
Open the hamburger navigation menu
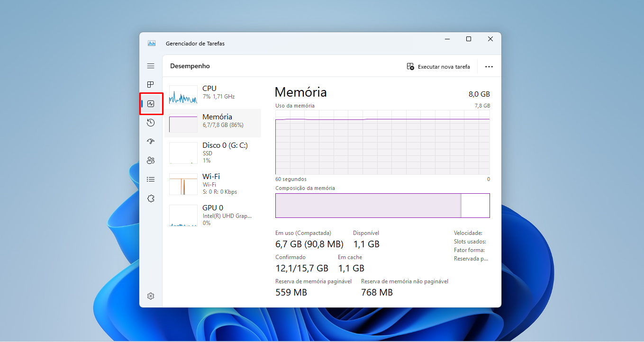click(151, 66)
